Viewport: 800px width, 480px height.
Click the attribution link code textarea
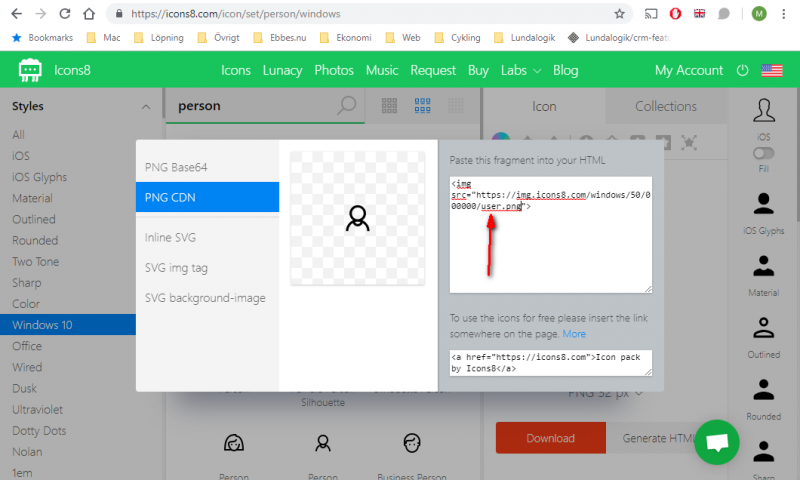(551, 363)
